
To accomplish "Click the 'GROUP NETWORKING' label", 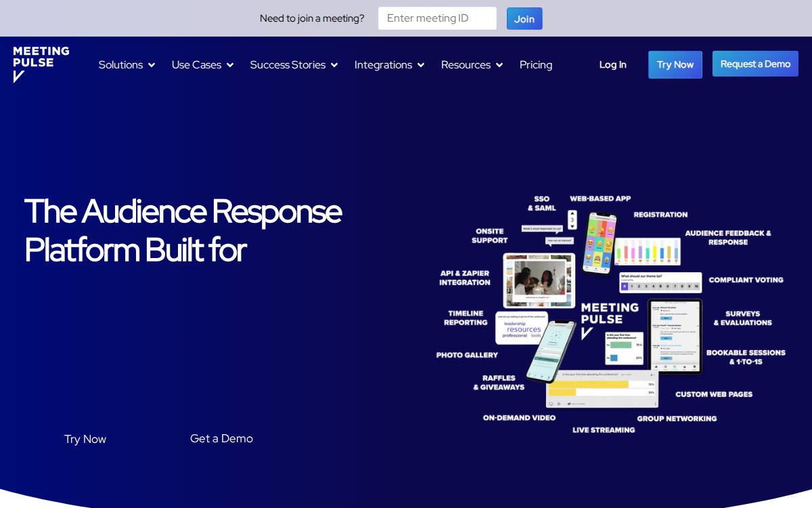I will (x=677, y=419).
